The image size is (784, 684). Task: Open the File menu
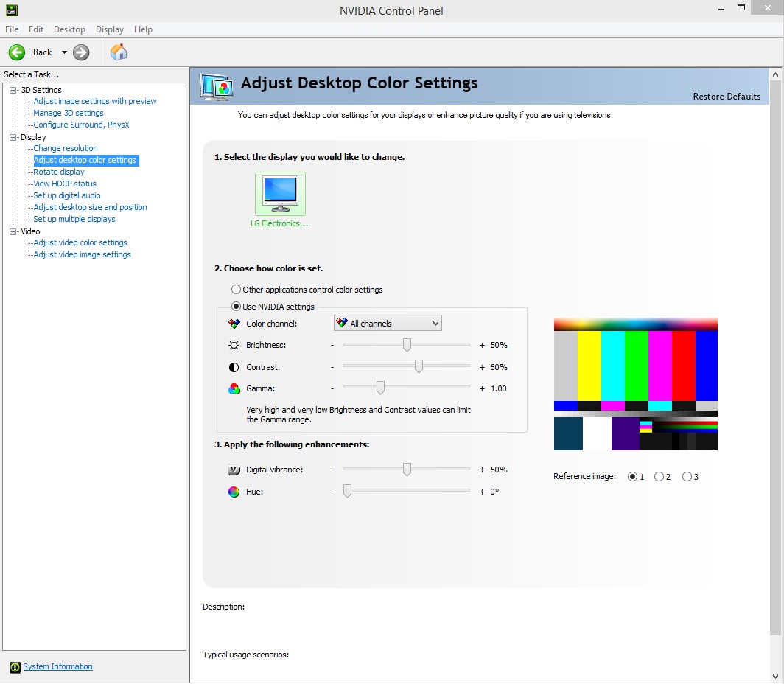point(12,29)
